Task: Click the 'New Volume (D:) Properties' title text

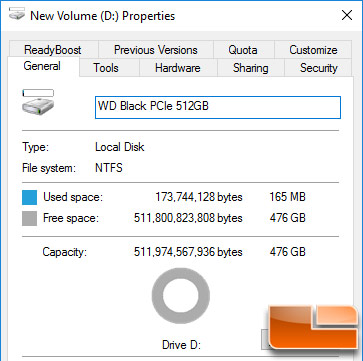Action: point(103,16)
